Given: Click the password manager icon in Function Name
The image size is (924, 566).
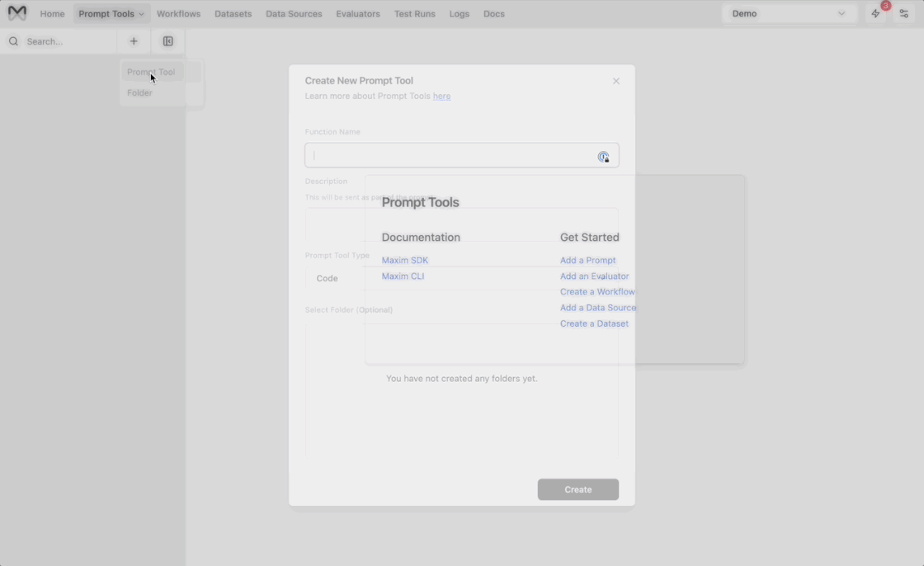Looking at the screenshot, I should point(603,157).
